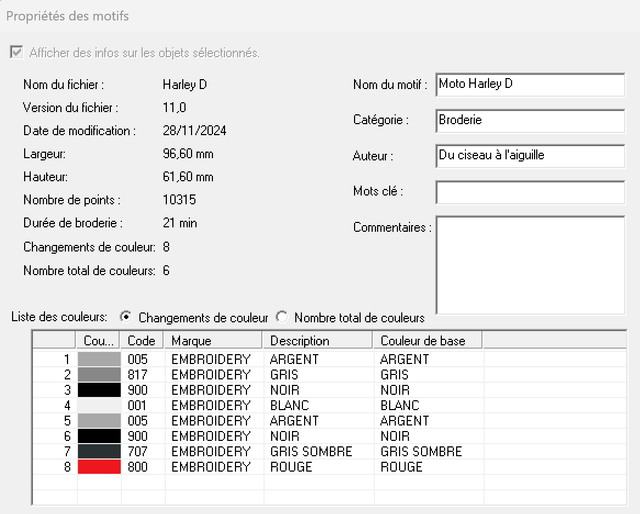
Task: Click the silver swatch in row 1
Action: 99,359
